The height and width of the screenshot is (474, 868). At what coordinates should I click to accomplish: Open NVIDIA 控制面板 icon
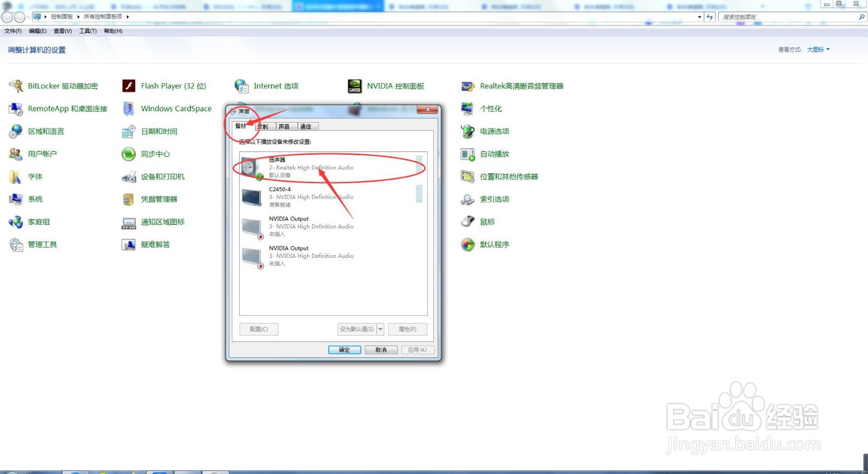point(355,86)
